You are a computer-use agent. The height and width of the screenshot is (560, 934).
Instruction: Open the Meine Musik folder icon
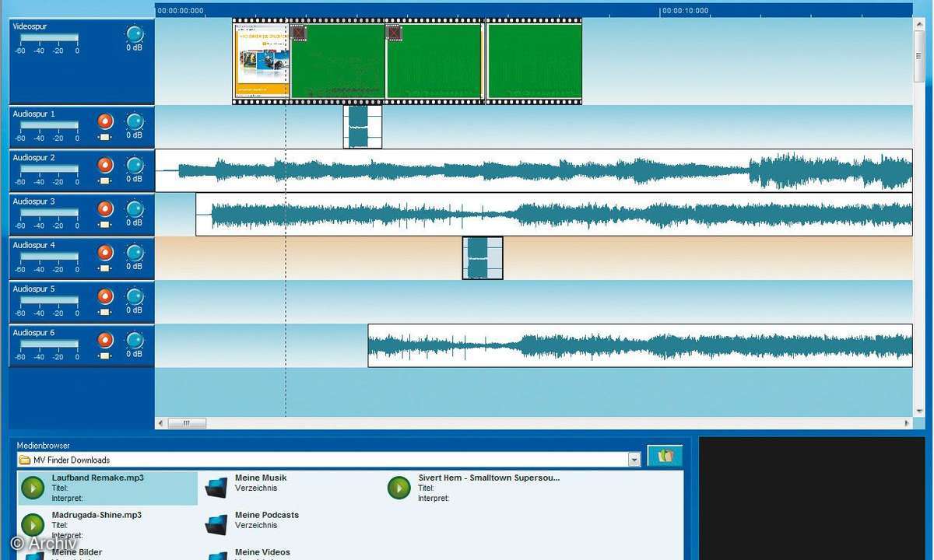(x=216, y=488)
